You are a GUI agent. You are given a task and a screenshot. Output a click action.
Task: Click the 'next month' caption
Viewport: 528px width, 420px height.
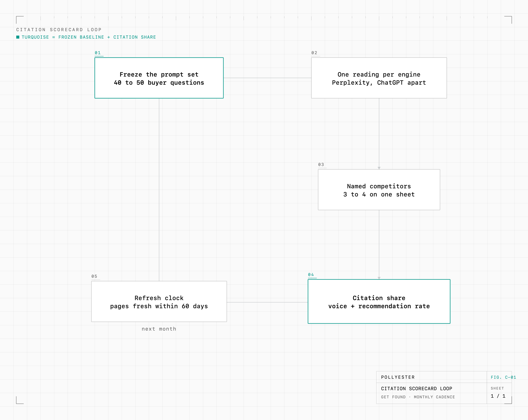159,329
